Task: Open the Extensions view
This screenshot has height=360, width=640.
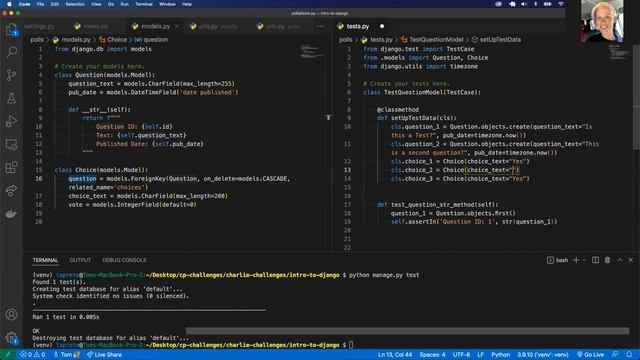Action: pyautogui.click(x=11, y=167)
